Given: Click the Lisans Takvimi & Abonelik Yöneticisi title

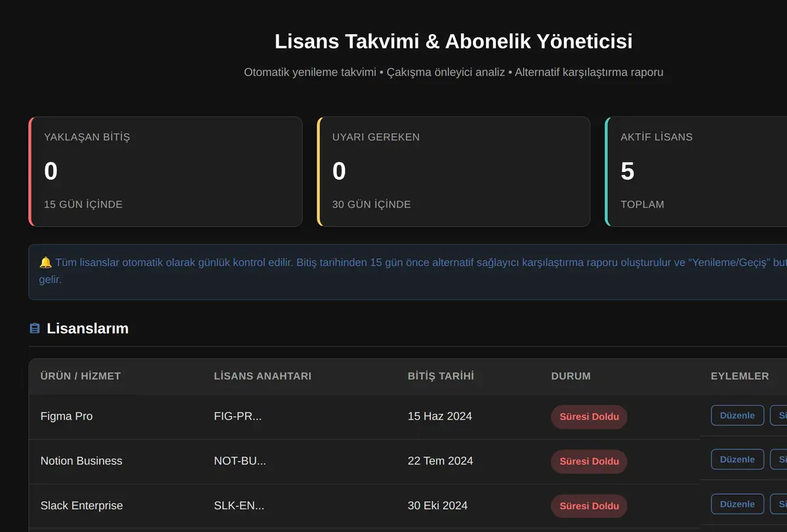Looking at the screenshot, I should [453, 41].
